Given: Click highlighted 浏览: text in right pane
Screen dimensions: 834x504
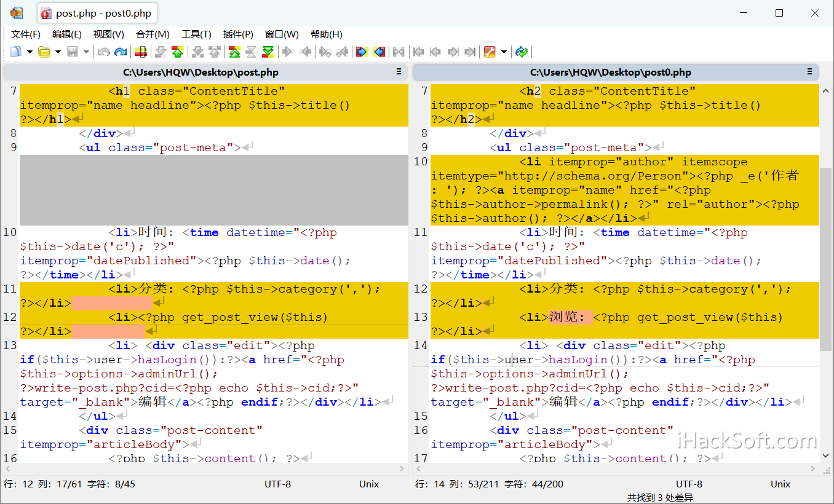Looking at the screenshot, I should point(570,317).
